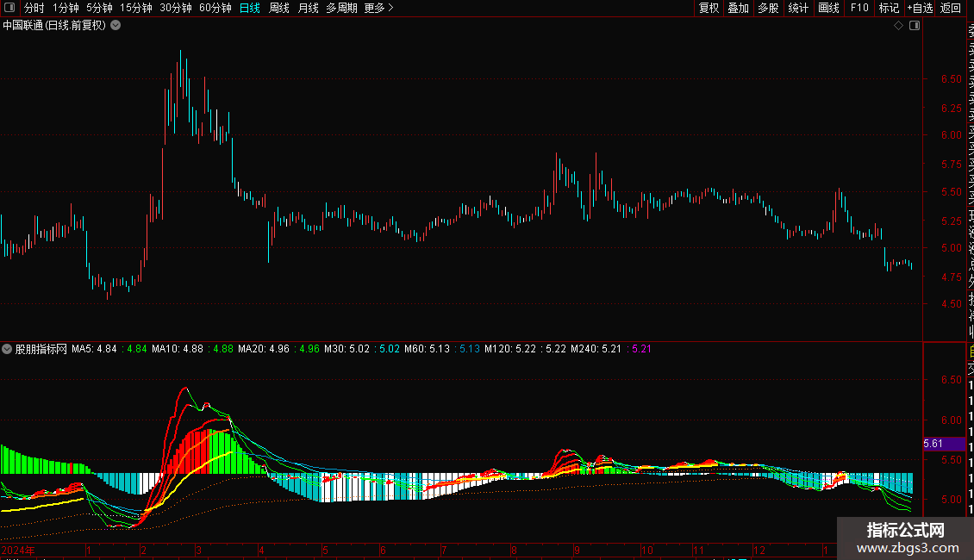Switch to 分时 intraday view
This screenshot has height=560, width=974.
pos(34,8)
